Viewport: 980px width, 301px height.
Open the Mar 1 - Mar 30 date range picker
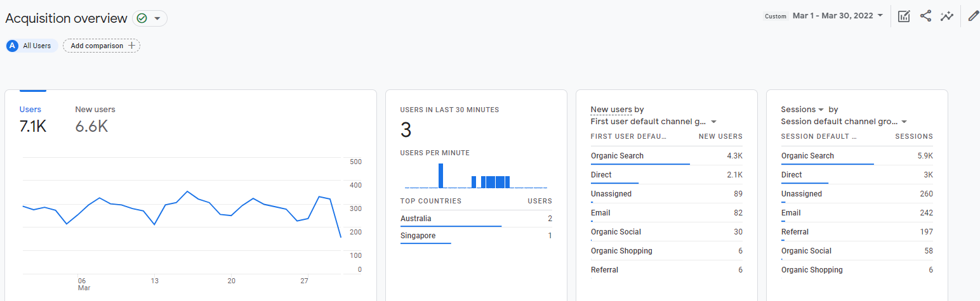pos(837,16)
